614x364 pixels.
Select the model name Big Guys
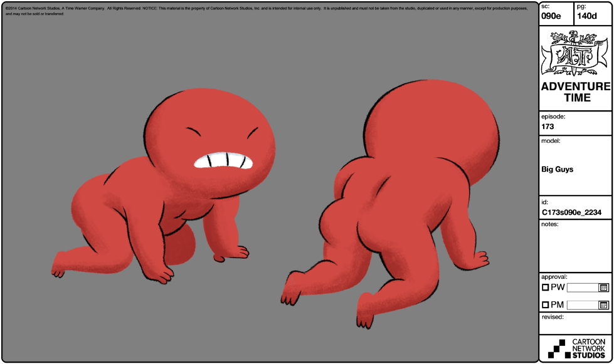[x=557, y=169]
